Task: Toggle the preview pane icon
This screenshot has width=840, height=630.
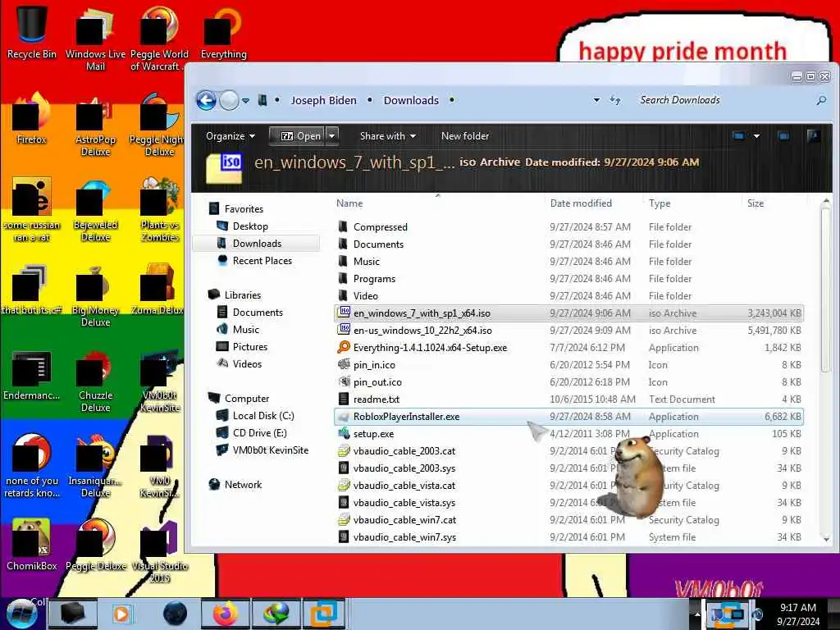Action: click(783, 136)
